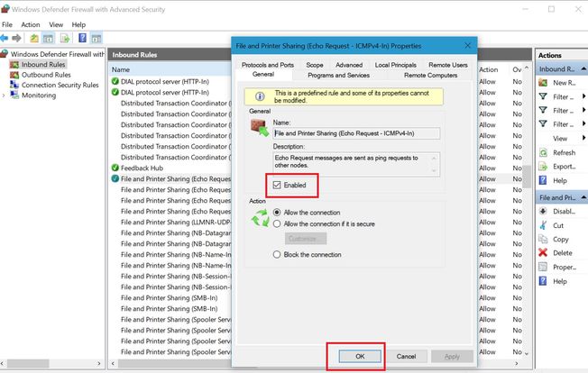Click the Customize button
The width and height of the screenshot is (588, 373).
tap(306, 239)
